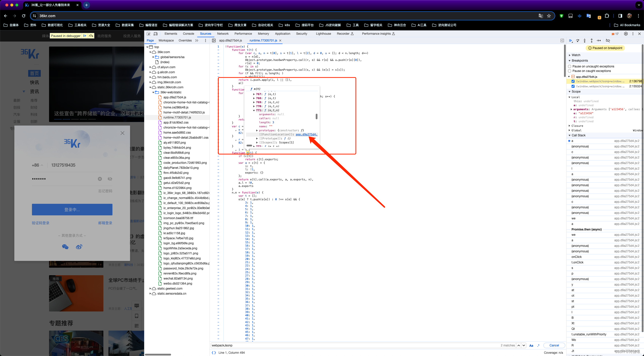The height and width of the screenshot is (356, 644).
Task: Log in with WeChat icon
Action: coord(65,247)
